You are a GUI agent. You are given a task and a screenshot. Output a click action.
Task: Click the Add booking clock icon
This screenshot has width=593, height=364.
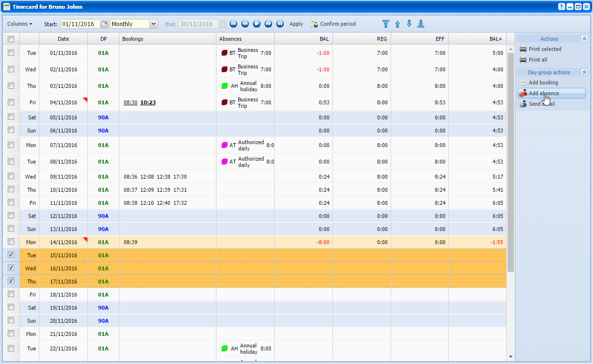523,83
